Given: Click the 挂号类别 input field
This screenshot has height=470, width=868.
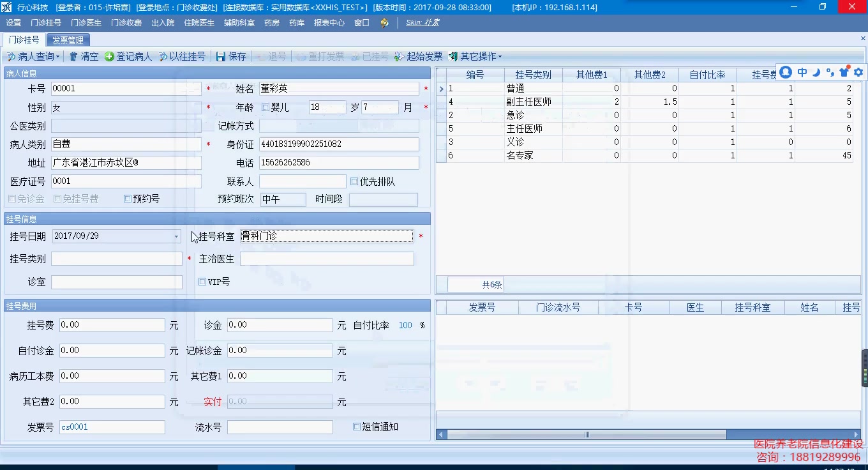Looking at the screenshot, I should [x=117, y=259].
